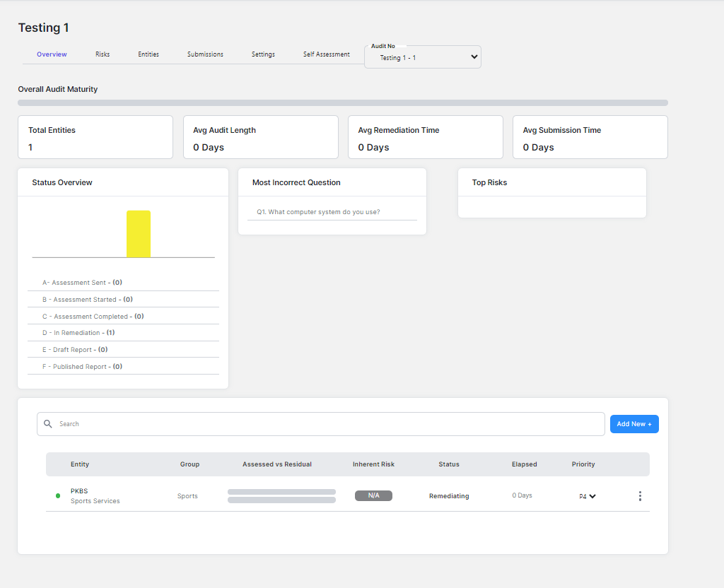
Task: Open the PKBS entity link
Action: tap(79, 490)
